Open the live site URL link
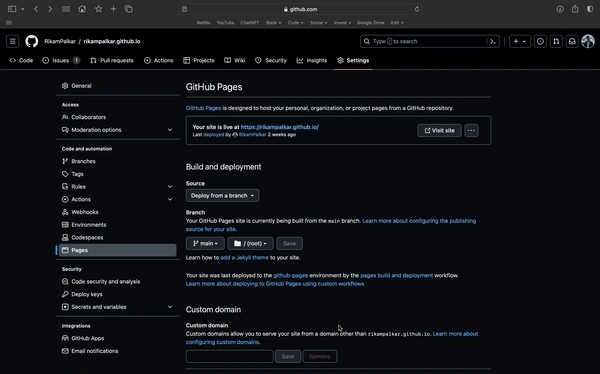 tap(280, 127)
